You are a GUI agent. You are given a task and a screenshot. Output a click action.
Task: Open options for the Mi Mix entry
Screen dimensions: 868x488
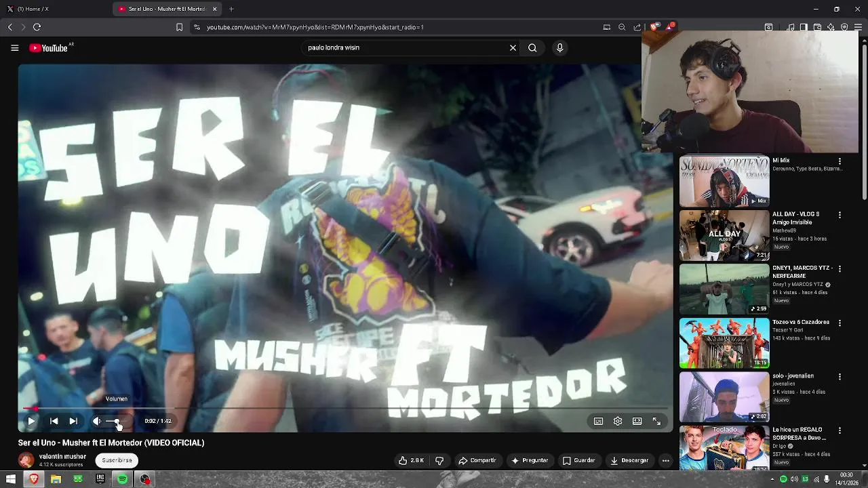(840, 161)
